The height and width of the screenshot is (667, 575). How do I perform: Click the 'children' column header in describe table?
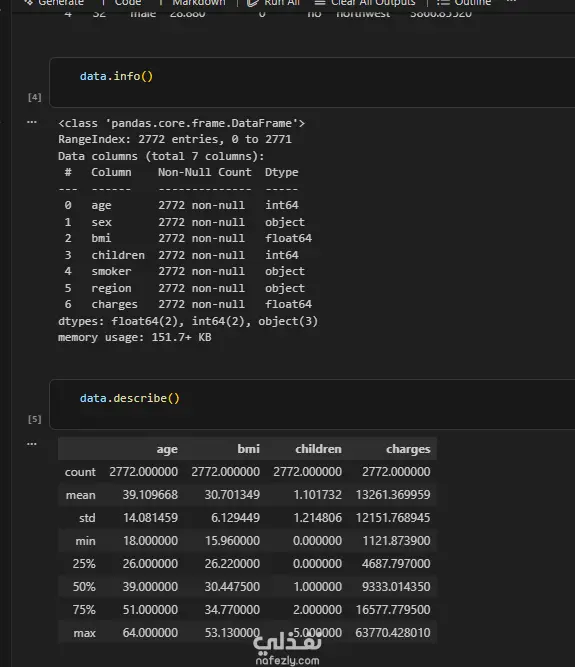point(318,449)
